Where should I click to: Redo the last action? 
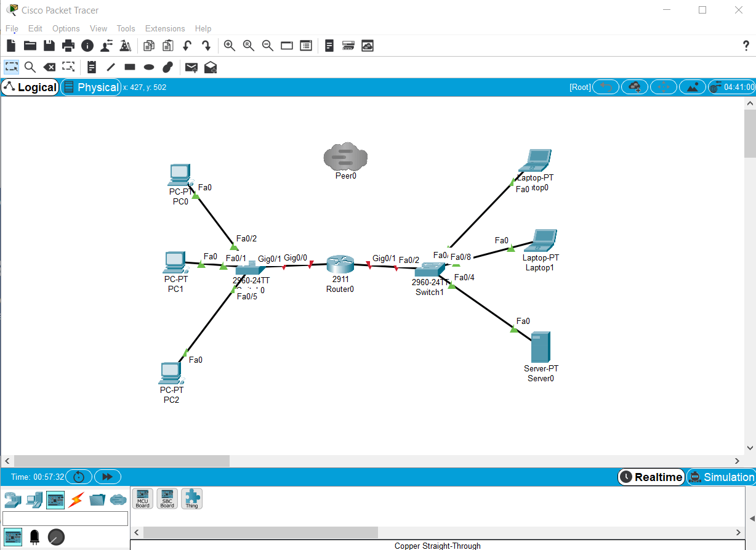click(x=206, y=46)
